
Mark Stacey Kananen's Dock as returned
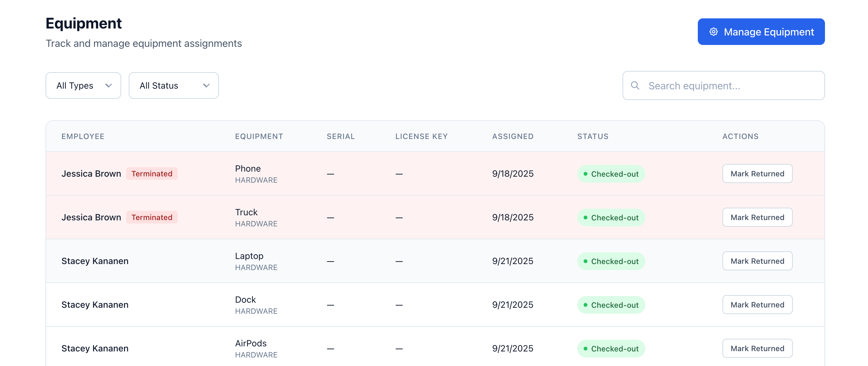tap(757, 305)
